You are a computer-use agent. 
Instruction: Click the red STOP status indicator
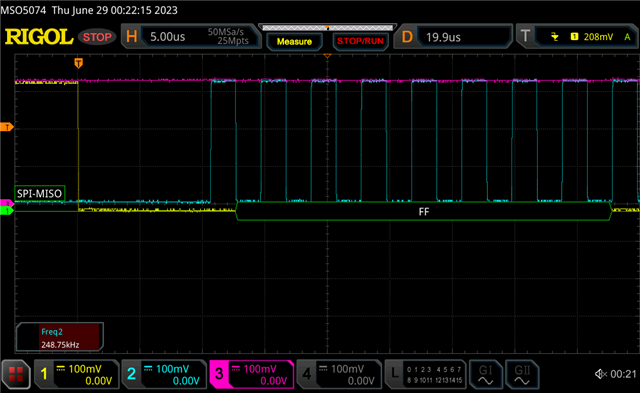97,37
